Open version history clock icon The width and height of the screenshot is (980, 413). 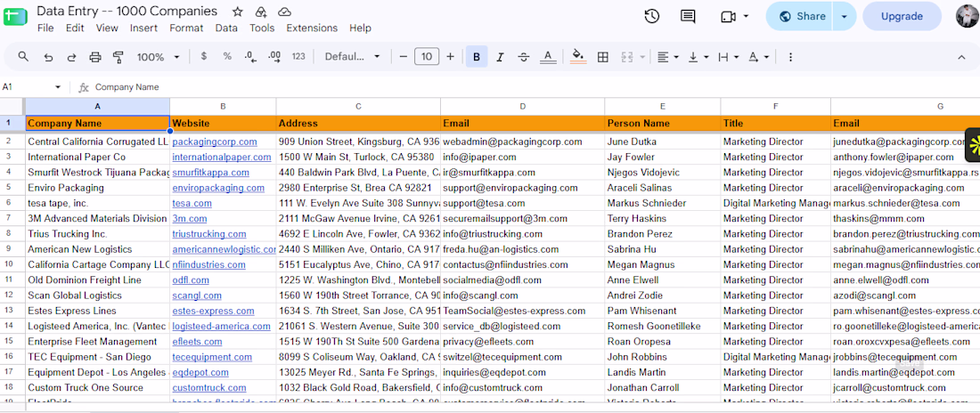(x=652, y=16)
